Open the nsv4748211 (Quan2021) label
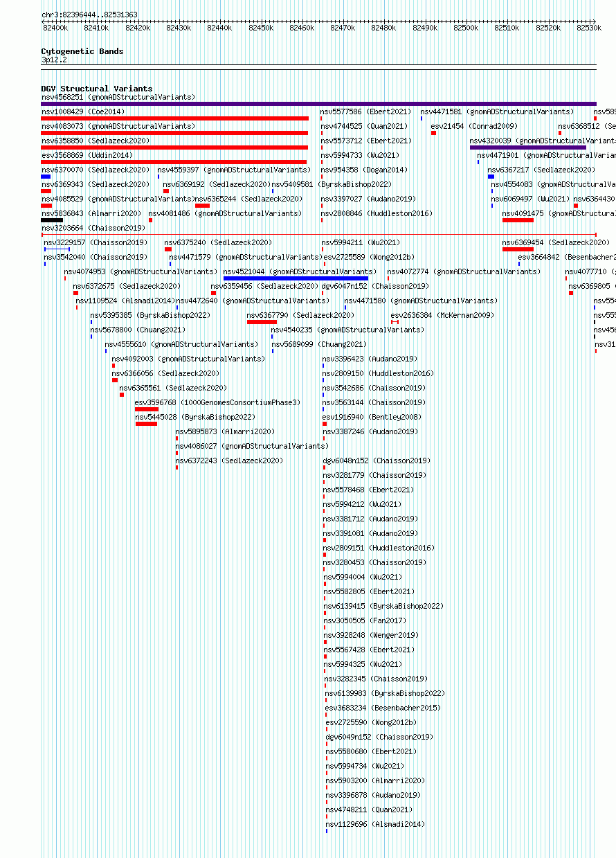616x858 pixels. (369, 810)
